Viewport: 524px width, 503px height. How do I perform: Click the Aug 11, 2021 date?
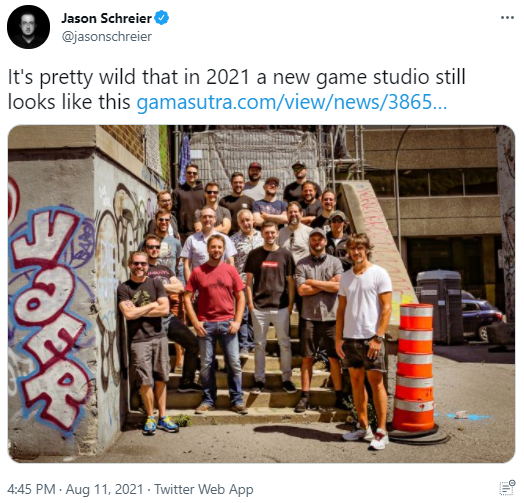[104, 489]
